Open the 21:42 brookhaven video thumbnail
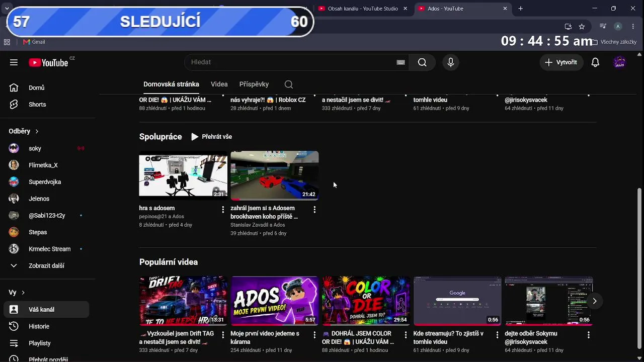The width and height of the screenshot is (644, 362). pyautogui.click(x=275, y=175)
